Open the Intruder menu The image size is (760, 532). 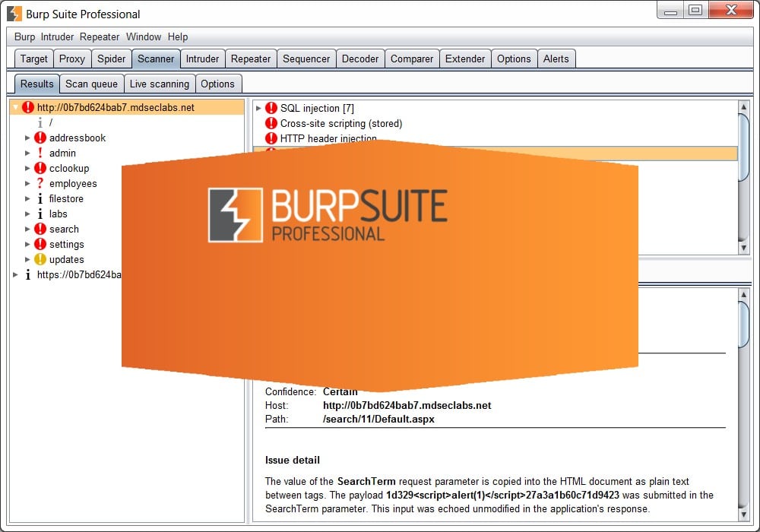(57, 36)
